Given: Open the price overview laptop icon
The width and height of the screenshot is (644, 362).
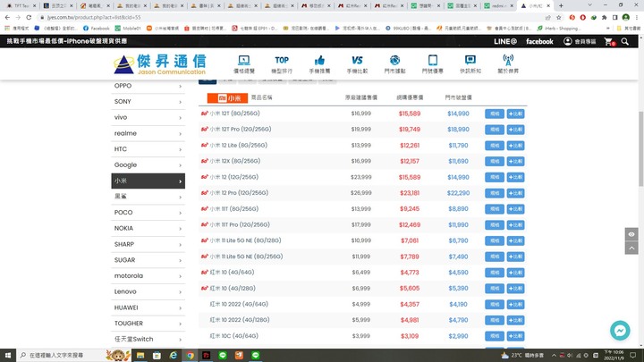Looking at the screenshot, I should [x=244, y=64].
